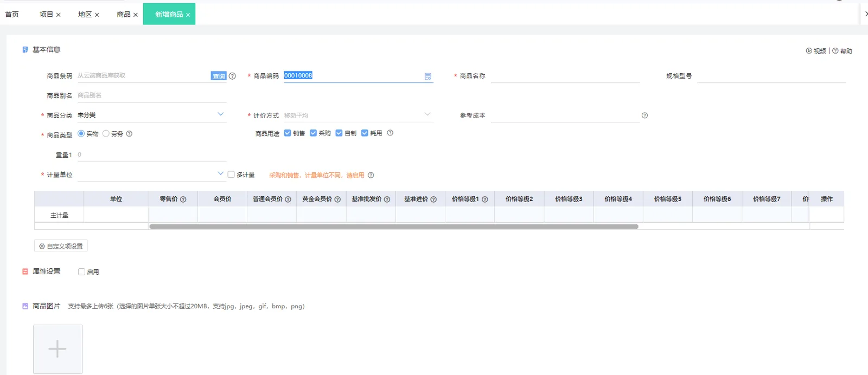The width and height of the screenshot is (868, 375).
Task: Click the 操作 column header
Action: 827,199
